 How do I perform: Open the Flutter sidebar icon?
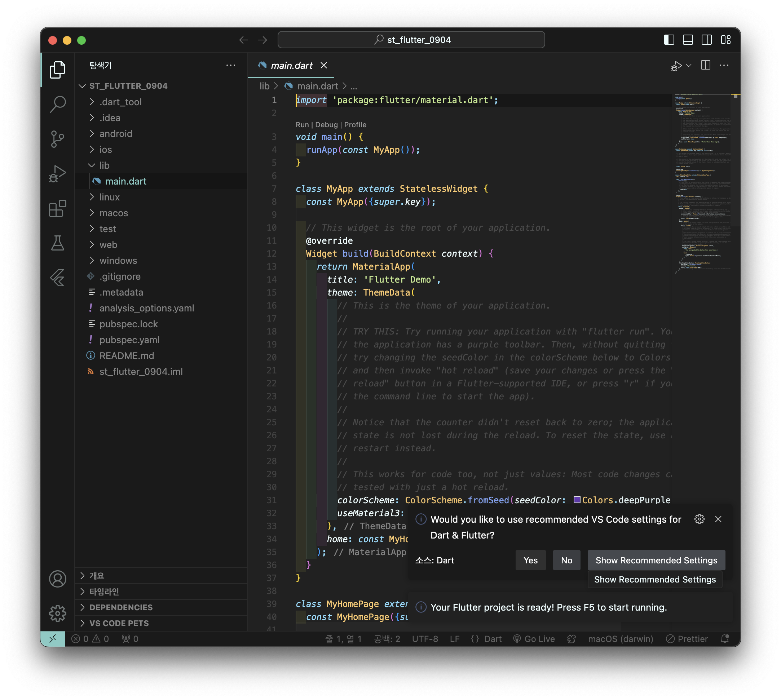click(58, 278)
